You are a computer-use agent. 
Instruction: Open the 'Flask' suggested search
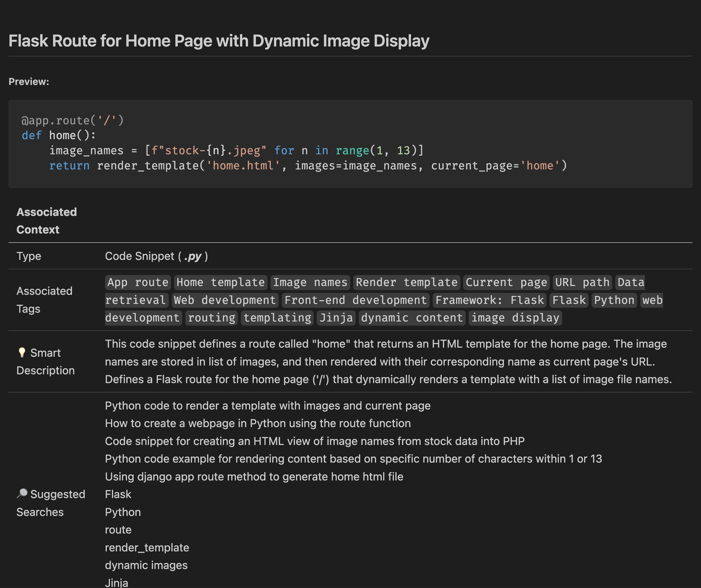coord(118,494)
